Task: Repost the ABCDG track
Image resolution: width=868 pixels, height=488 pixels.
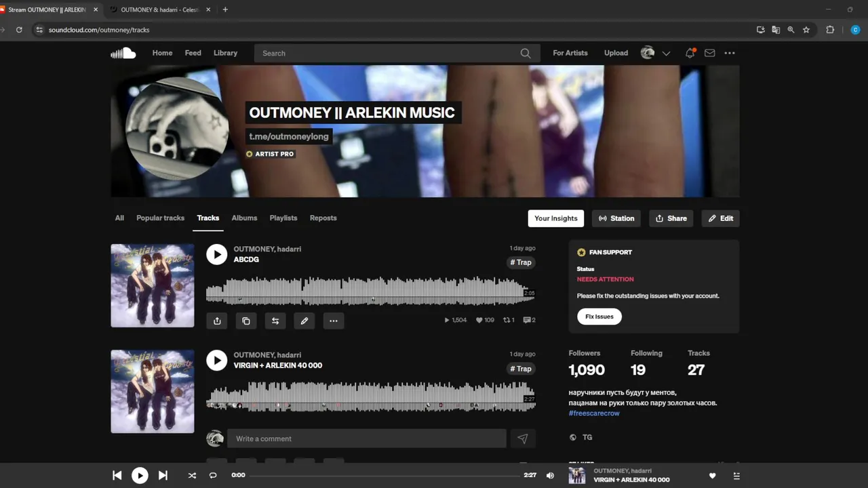Action: 275,321
